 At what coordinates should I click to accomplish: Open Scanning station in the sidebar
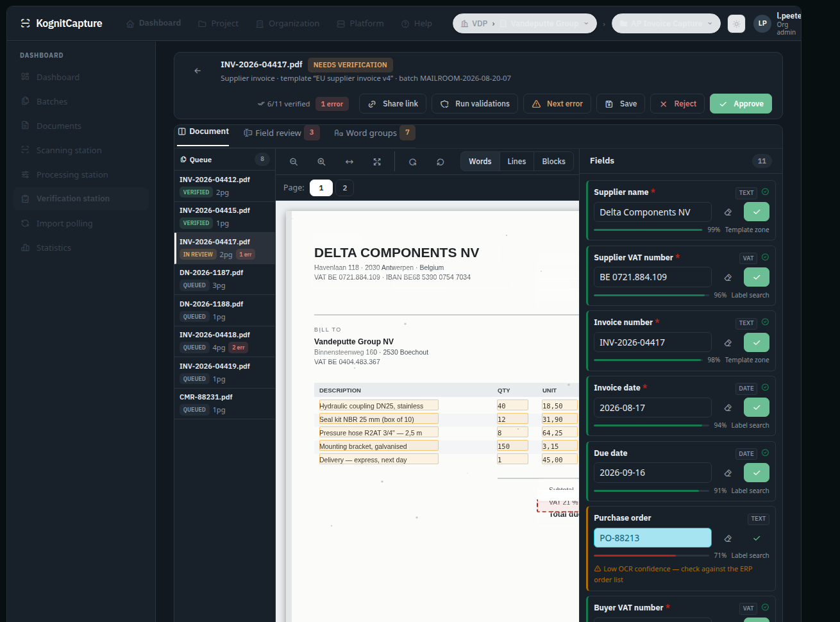pos(81,150)
